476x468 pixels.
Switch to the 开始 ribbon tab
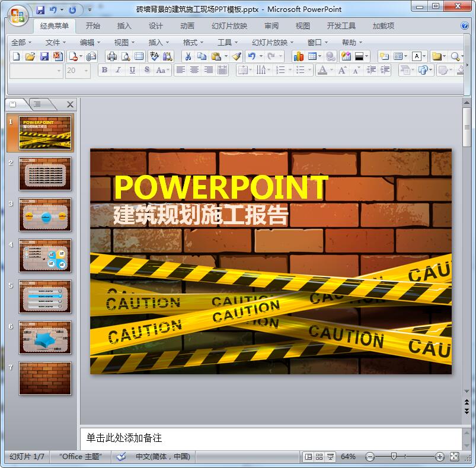click(x=92, y=26)
